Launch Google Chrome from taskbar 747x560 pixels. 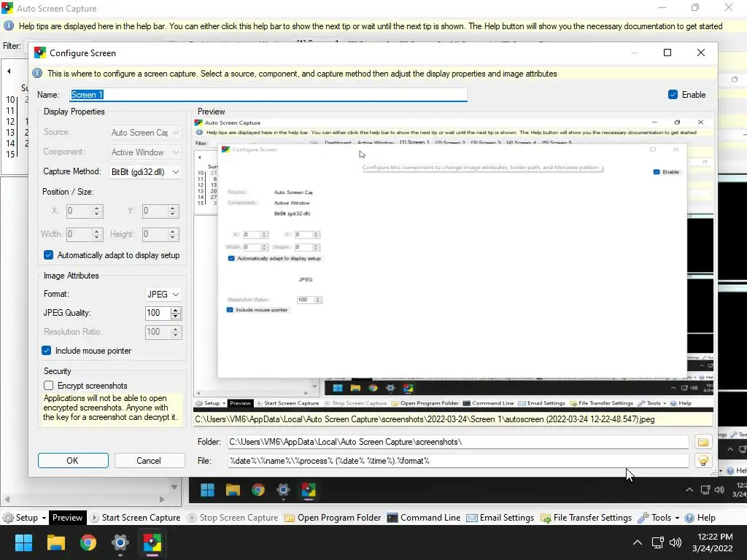click(x=88, y=542)
